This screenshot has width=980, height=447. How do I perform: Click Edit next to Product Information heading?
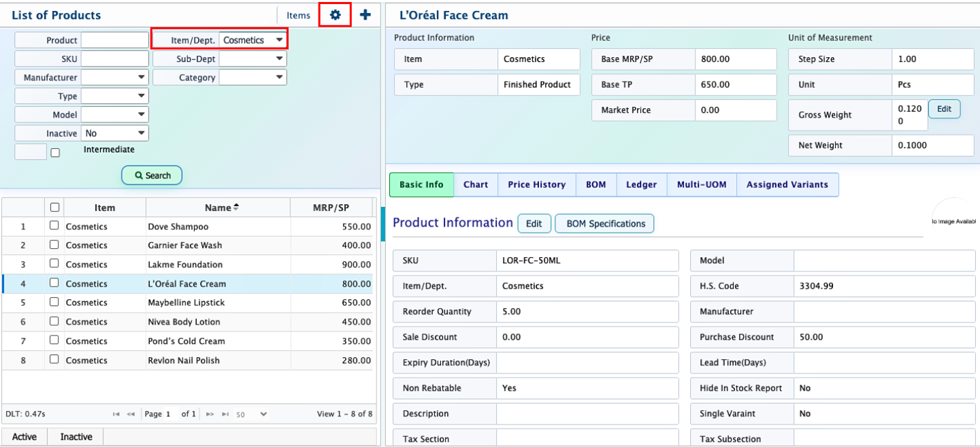click(534, 224)
